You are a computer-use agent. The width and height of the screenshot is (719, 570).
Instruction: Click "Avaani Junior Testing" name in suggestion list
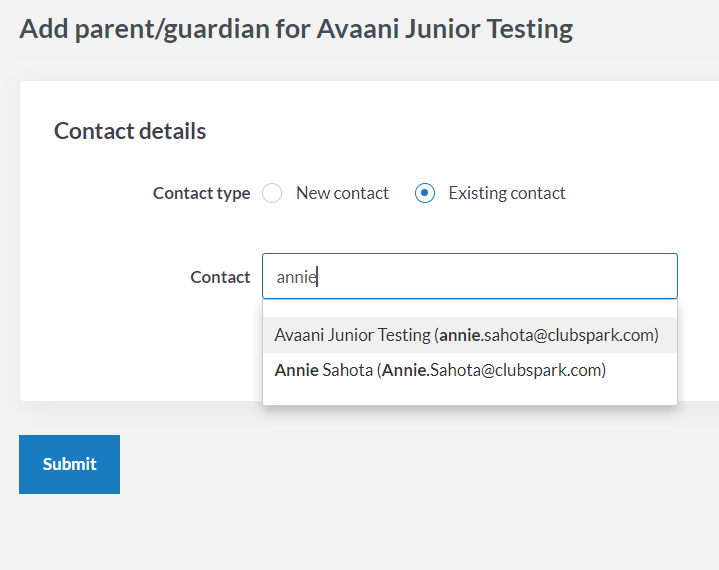[x=352, y=335]
